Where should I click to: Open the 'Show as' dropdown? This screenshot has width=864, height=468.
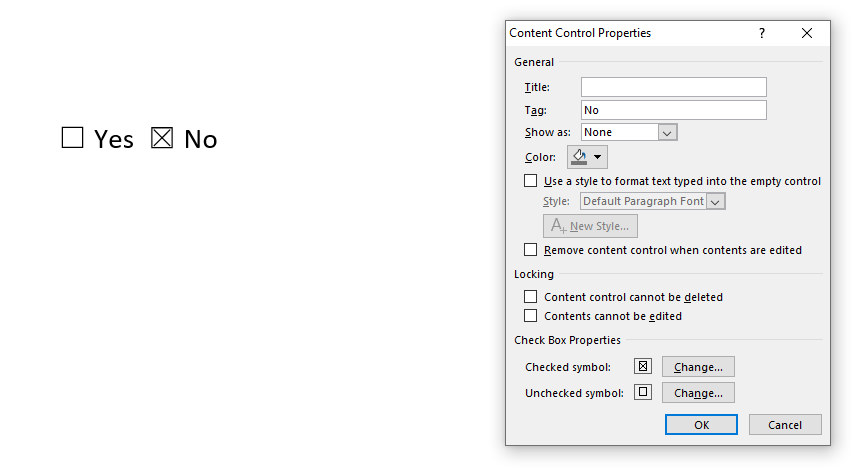(x=667, y=132)
